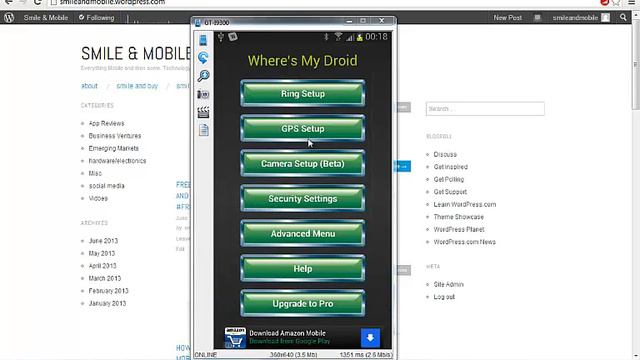Click New Post in admin bar

pos(507,18)
